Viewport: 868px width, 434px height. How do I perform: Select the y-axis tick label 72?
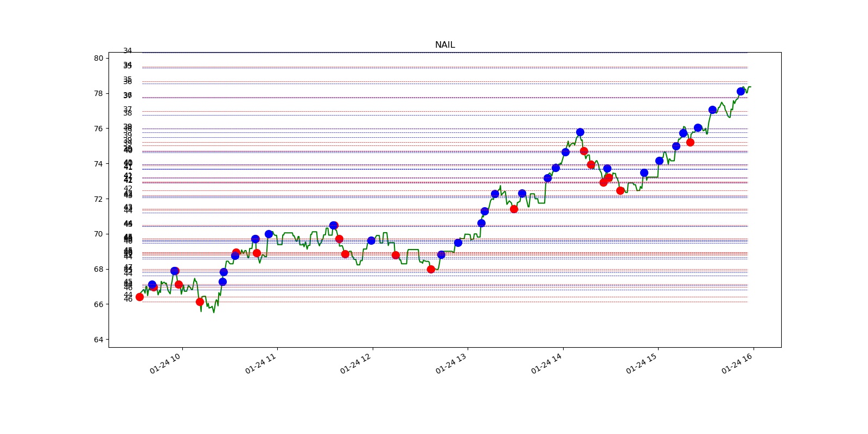click(98, 199)
